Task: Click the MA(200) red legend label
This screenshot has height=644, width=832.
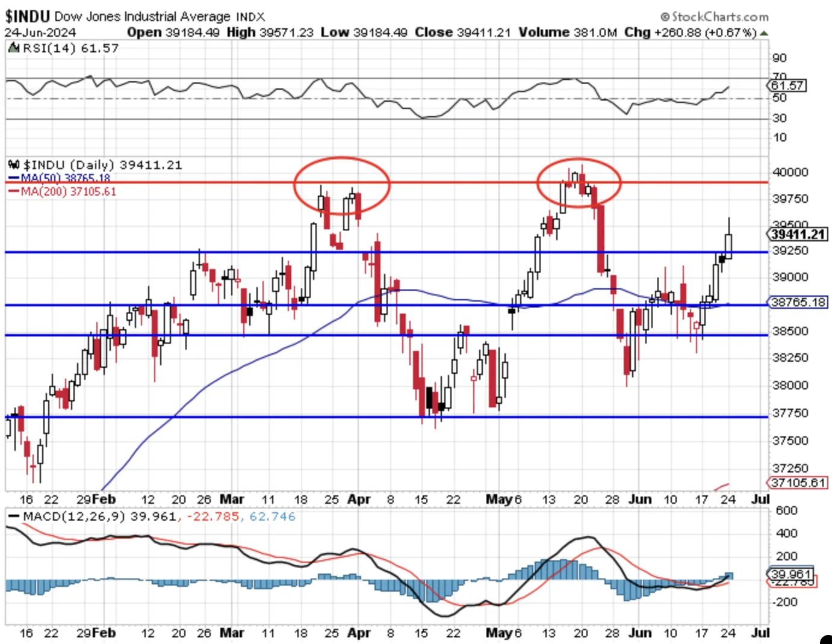Action: (x=68, y=191)
